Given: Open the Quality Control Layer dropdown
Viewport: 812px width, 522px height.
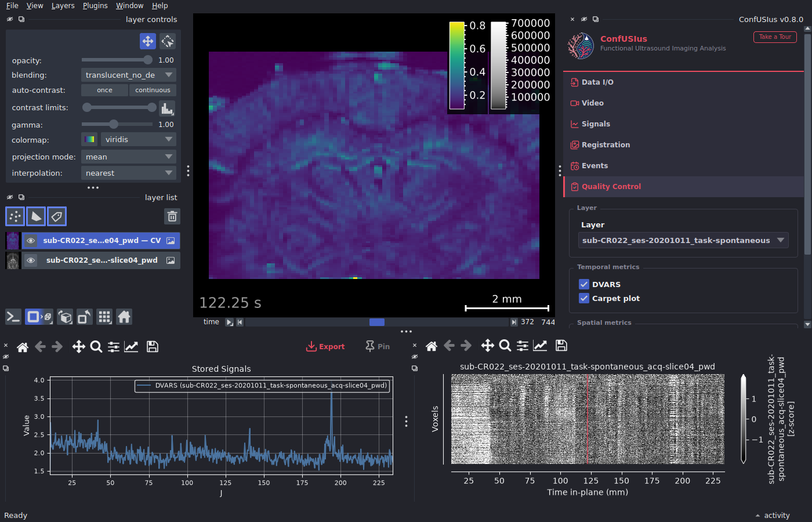Looking at the screenshot, I should (683, 240).
